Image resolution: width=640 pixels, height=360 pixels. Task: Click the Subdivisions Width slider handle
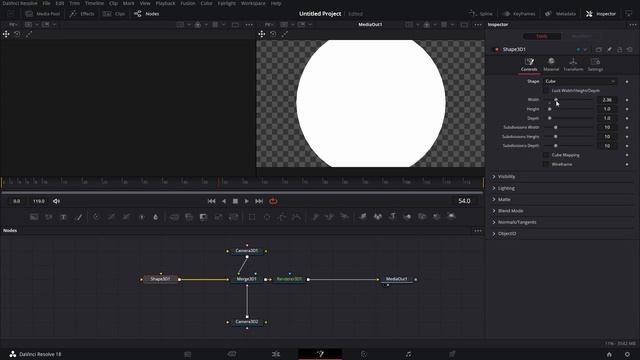pyautogui.click(x=556, y=127)
